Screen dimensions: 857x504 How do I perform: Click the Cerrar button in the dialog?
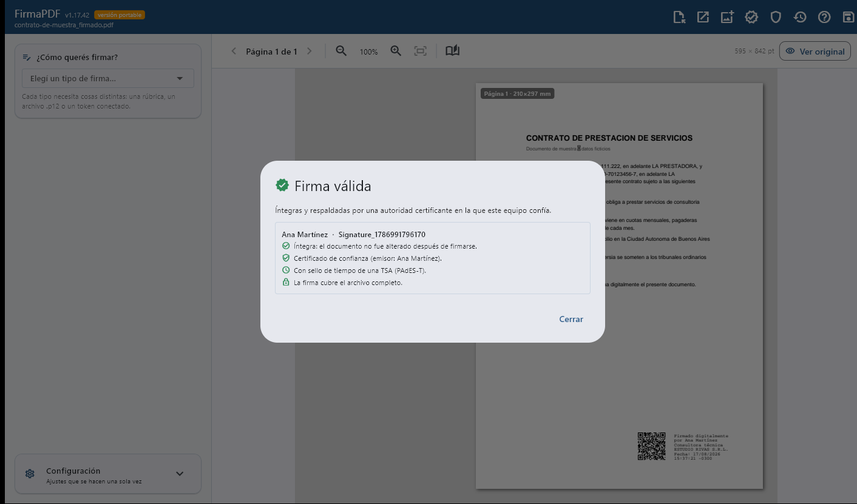coord(571,319)
